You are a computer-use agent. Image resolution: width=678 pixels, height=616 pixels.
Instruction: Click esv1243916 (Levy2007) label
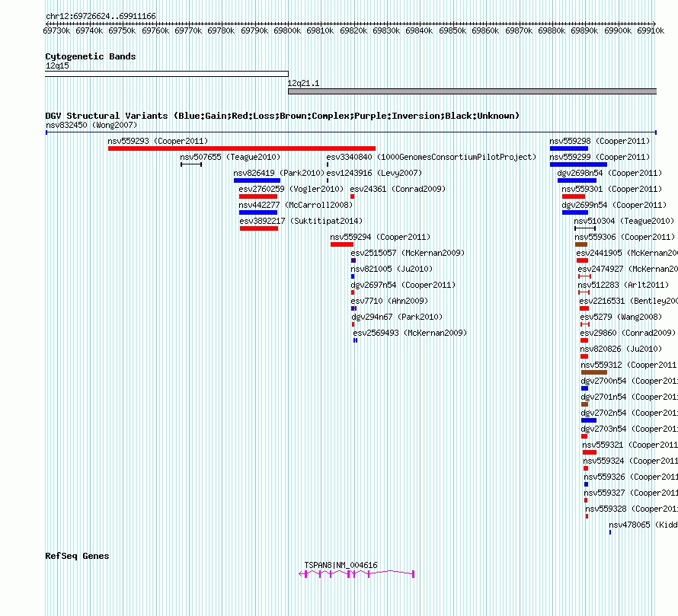374,173
